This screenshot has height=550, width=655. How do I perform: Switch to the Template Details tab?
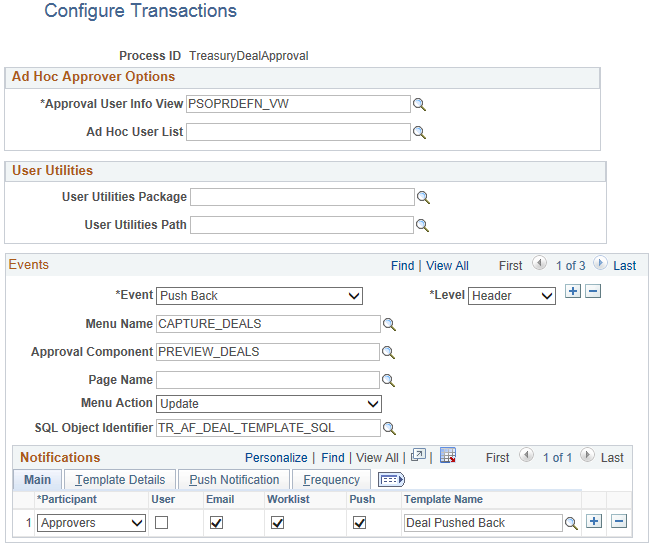tap(120, 480)
